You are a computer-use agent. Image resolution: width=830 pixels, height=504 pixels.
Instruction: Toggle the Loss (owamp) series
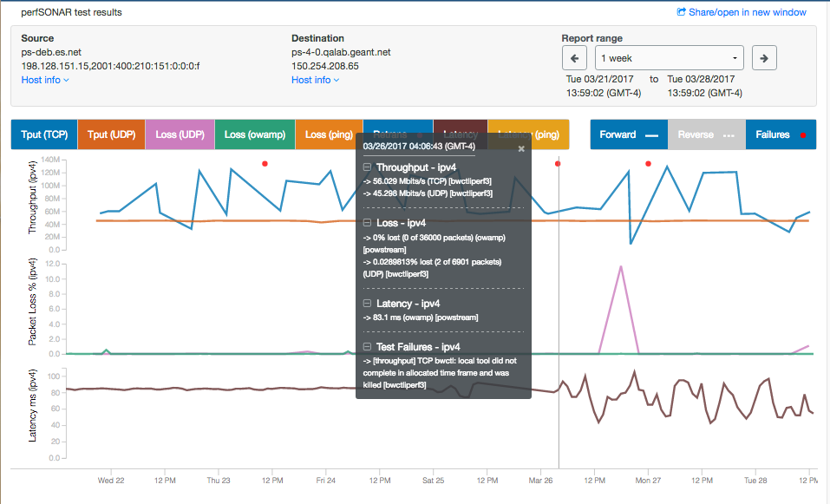[255, 134]
